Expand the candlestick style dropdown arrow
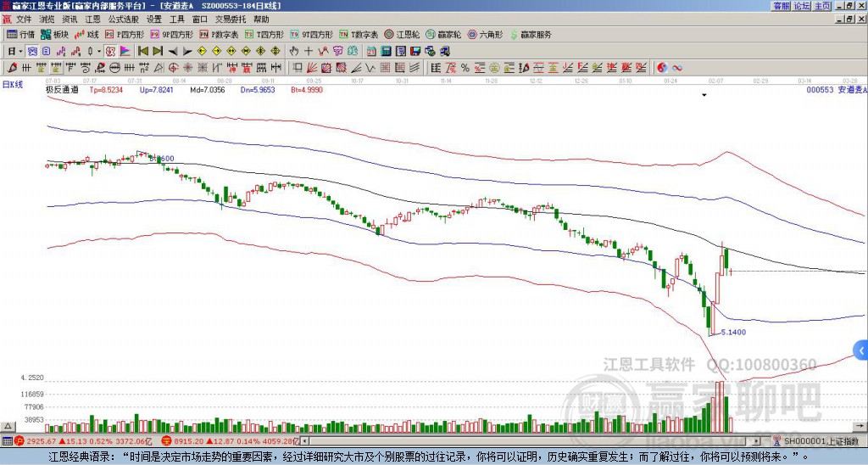Viewport: 868px width, 465px height. pyautogui.click(x=99, y=51)
